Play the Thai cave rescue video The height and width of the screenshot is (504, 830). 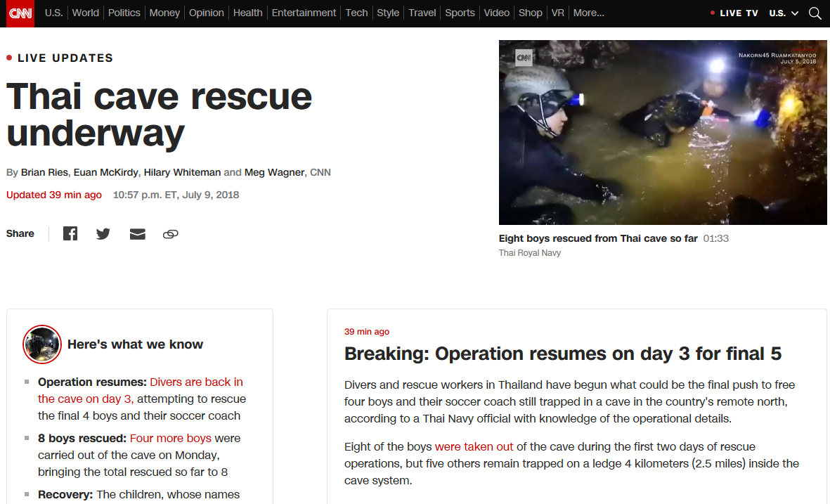(663, 132)
